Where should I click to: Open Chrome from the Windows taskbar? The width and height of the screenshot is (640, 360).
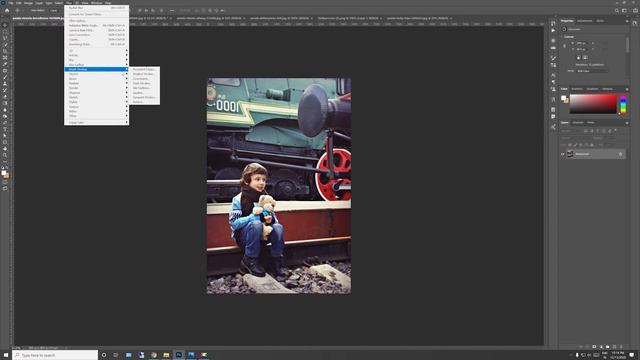(x=153, y=355)
